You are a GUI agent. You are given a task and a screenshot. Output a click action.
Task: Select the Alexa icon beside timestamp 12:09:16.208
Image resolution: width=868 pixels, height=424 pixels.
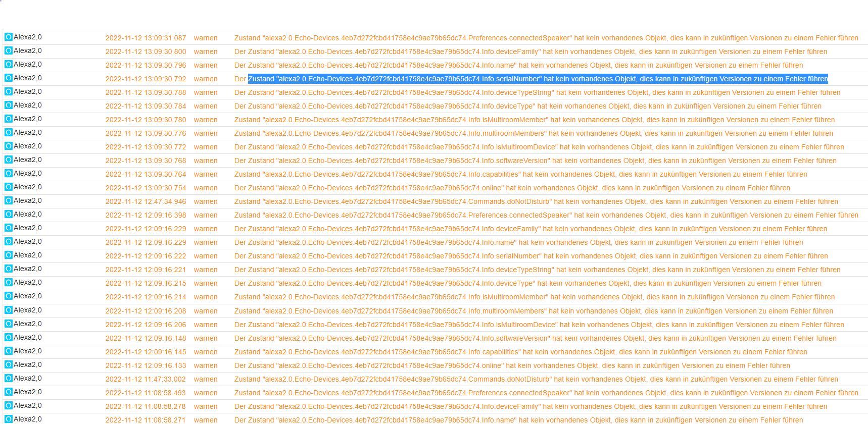[9, 310]
